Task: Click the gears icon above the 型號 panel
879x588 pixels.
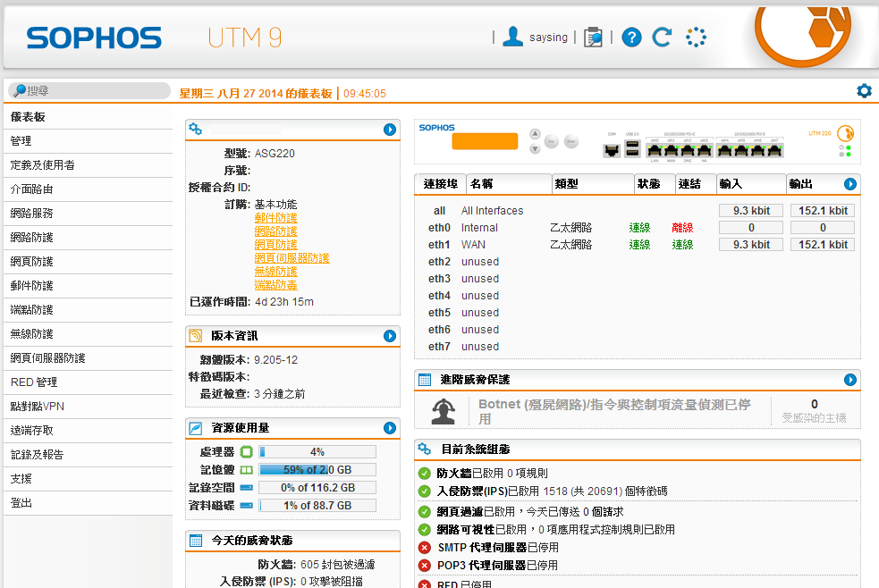Action: 195,129
